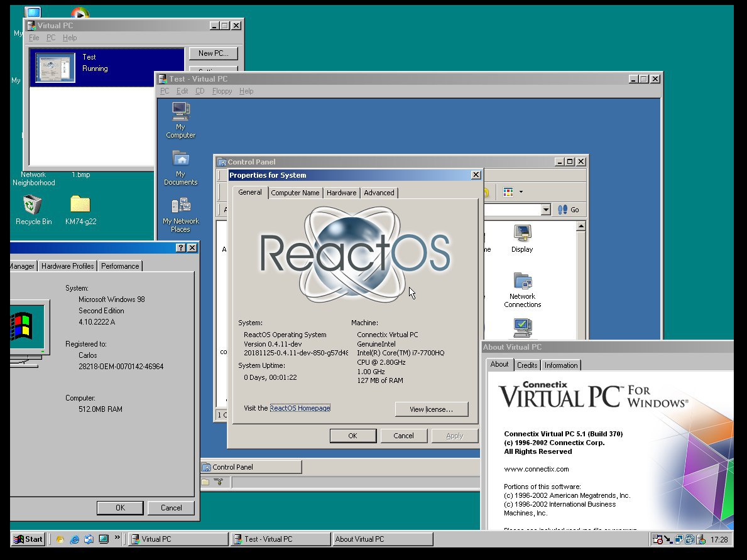Open Information tab in About Virtual PC
This screenshot has height=560, width=747.
click(561, 365)
